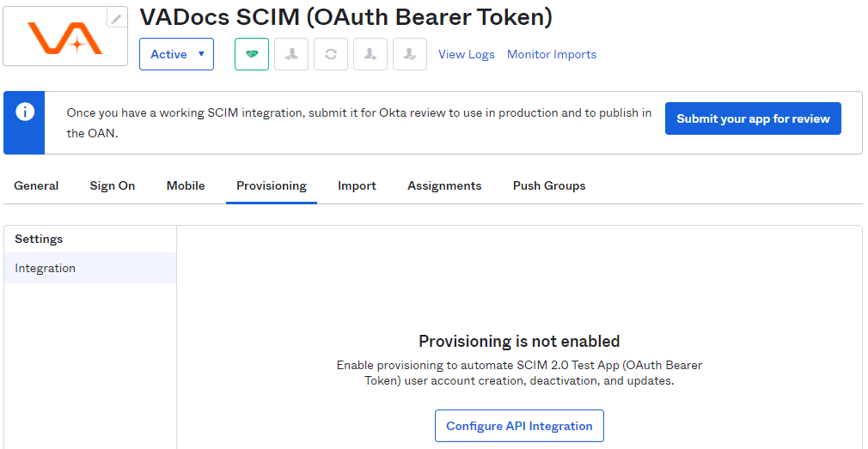Click the user with checkmark icon
Screen dimensions: 868x449
pos(410,54)
